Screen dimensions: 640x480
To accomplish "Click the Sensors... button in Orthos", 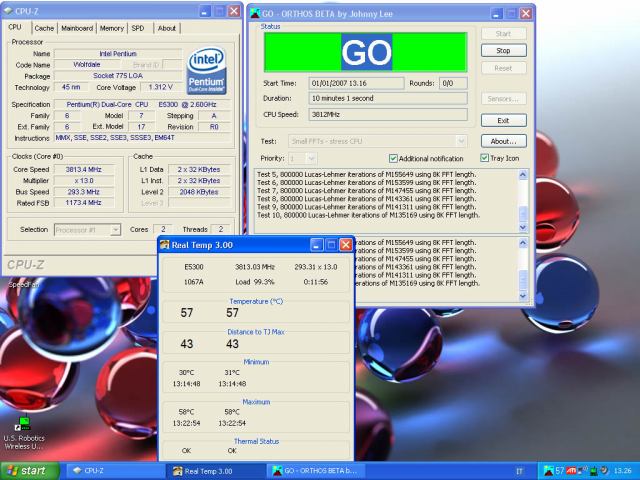I will pos(504,99).
